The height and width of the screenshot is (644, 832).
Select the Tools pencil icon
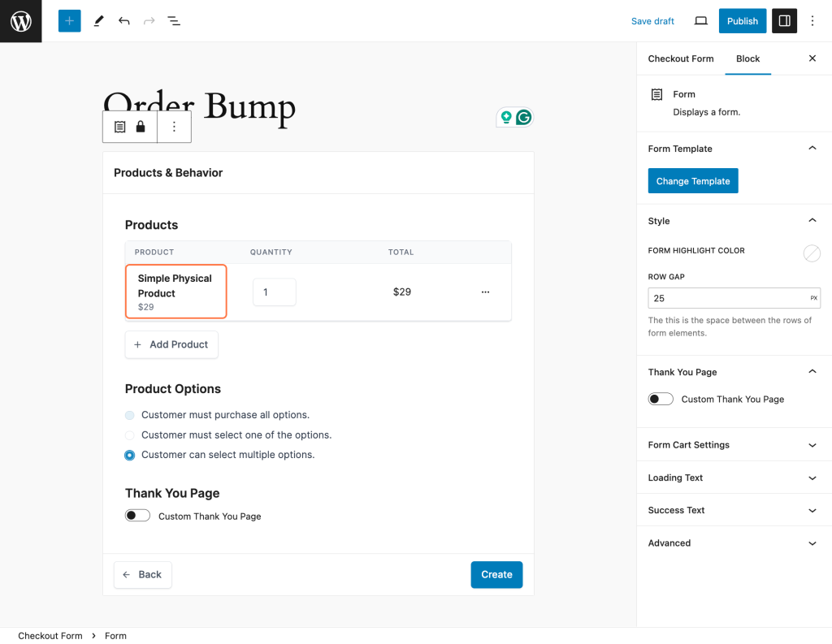coord(98,21)
